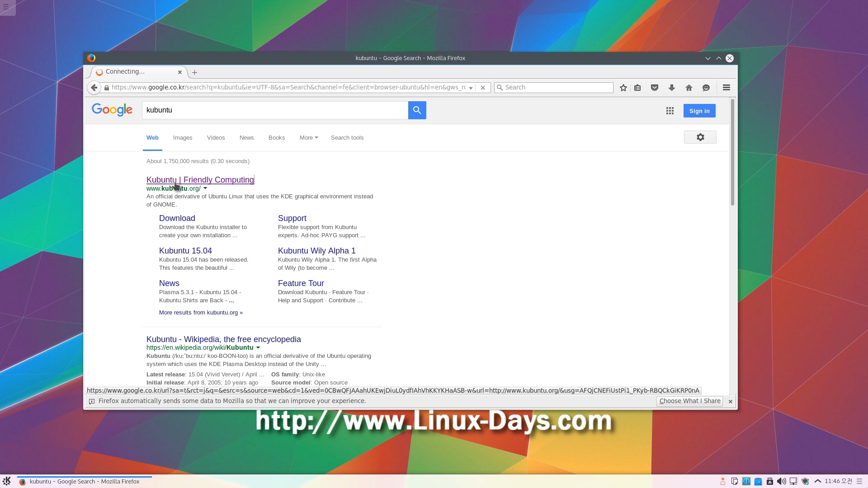Stop page loading with the X in the URL bar
This screenshot has height=488, width=868.
click(482, 88)
